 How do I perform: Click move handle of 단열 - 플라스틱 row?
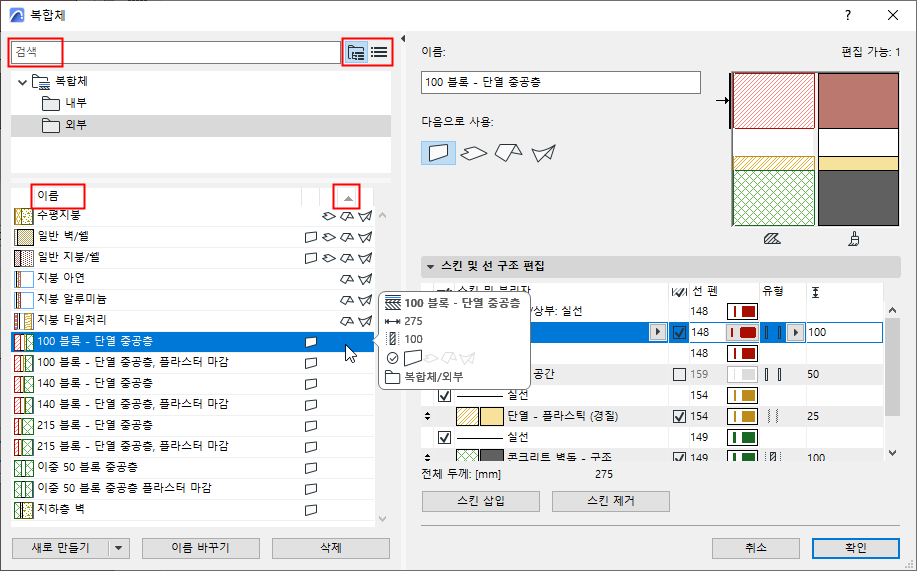coord(428,416)
